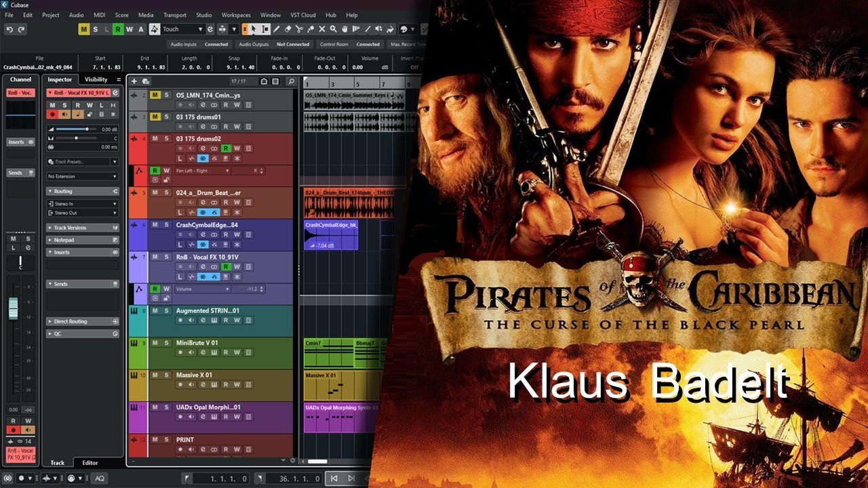Click the Add Track plus button
The height and width of the screenshot is (488, 868).
(134, 81)
